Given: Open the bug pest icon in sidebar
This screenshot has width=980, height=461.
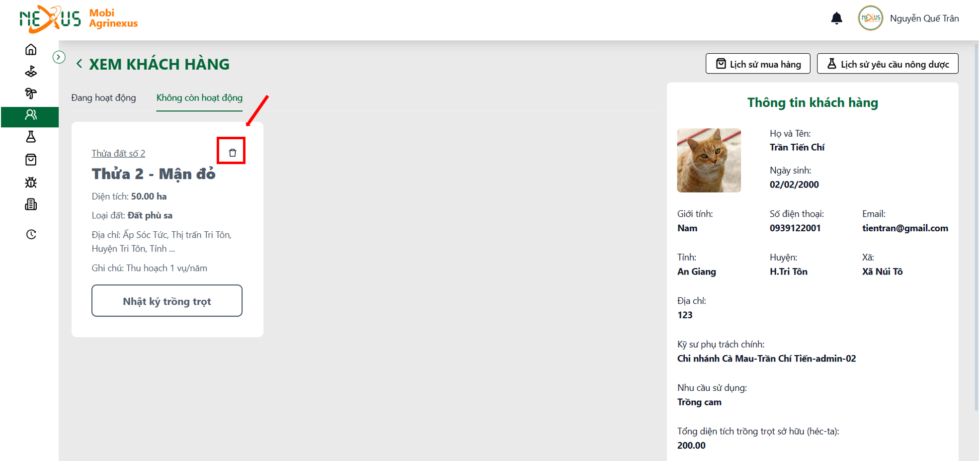Looking at the screenshot, I should point(31,182).
